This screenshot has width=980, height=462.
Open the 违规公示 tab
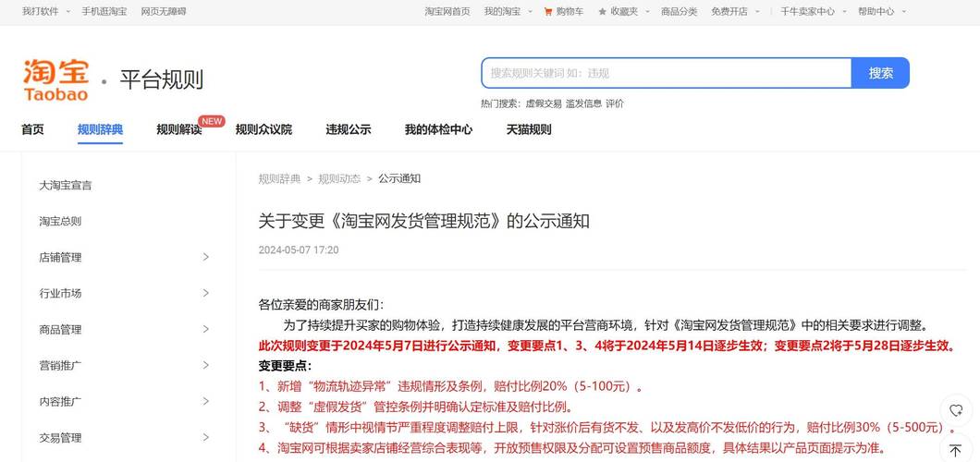pyautogui.click(x=349, y=130)
